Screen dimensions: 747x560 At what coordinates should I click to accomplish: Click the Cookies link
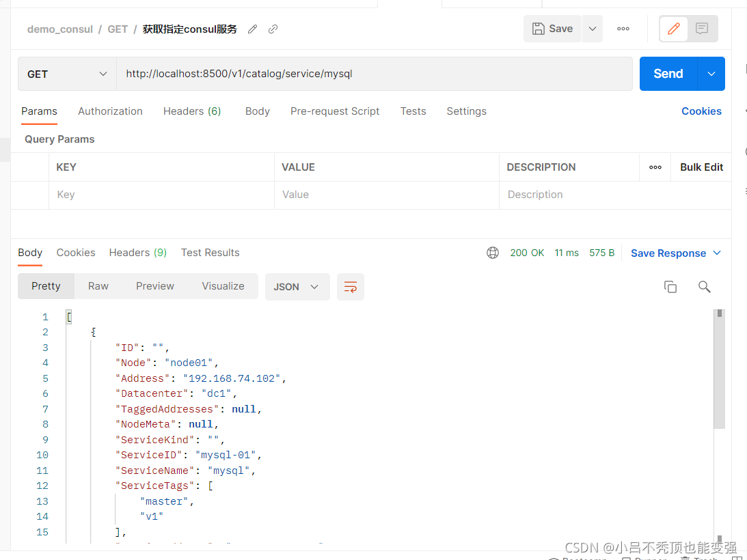[701, 111]
